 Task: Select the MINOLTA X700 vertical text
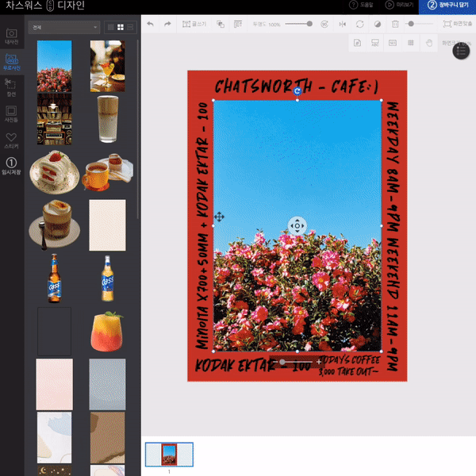coord(202,226)
